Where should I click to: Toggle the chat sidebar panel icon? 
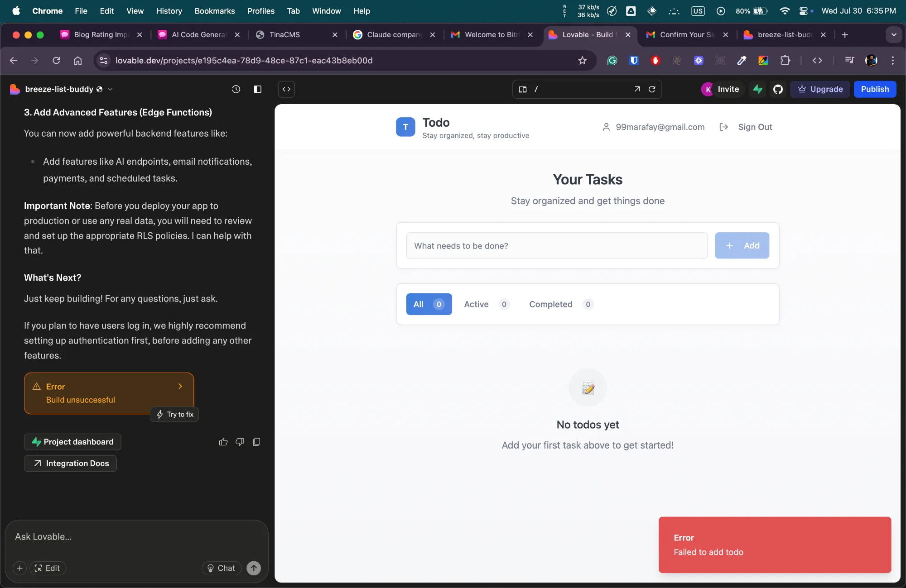point(258,89)
